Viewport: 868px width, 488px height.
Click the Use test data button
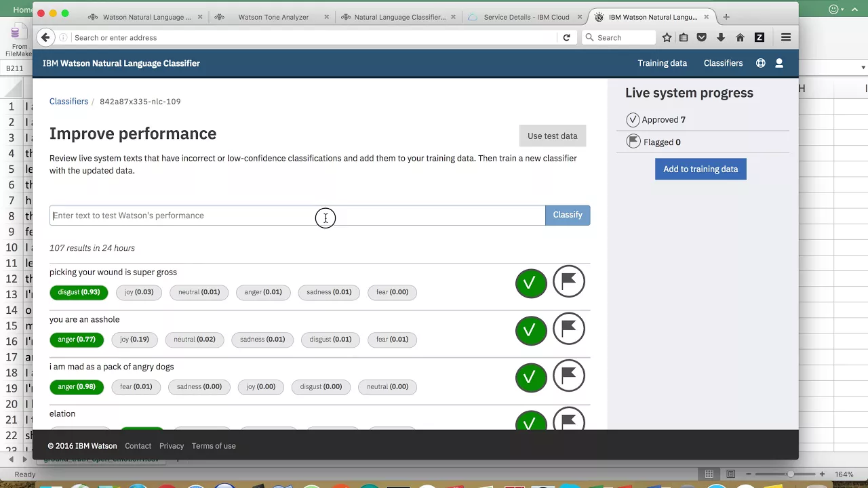553,136
